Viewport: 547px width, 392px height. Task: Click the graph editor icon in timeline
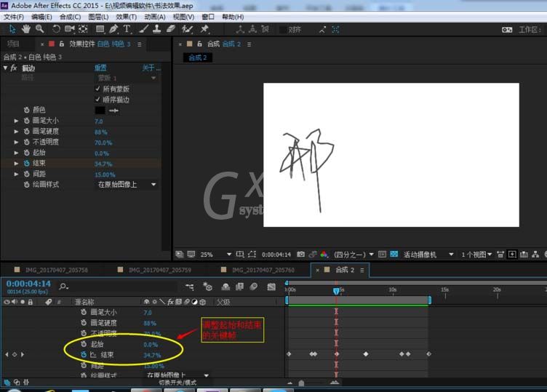click(271, 287)
